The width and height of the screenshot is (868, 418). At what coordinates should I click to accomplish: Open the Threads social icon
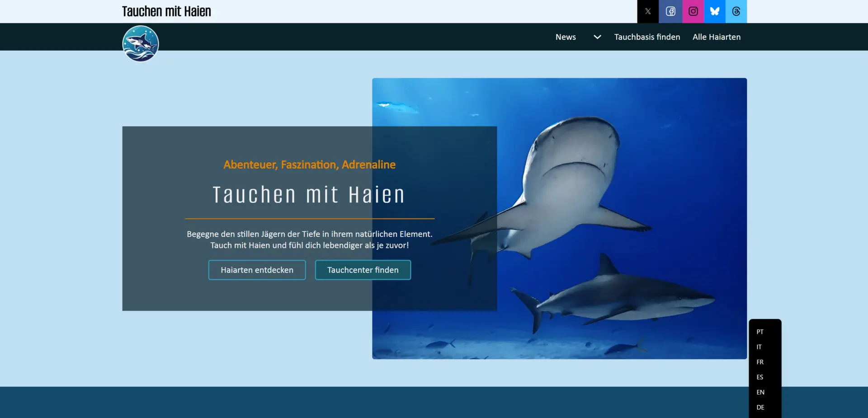pyautogui.click(x=736, y=11)
